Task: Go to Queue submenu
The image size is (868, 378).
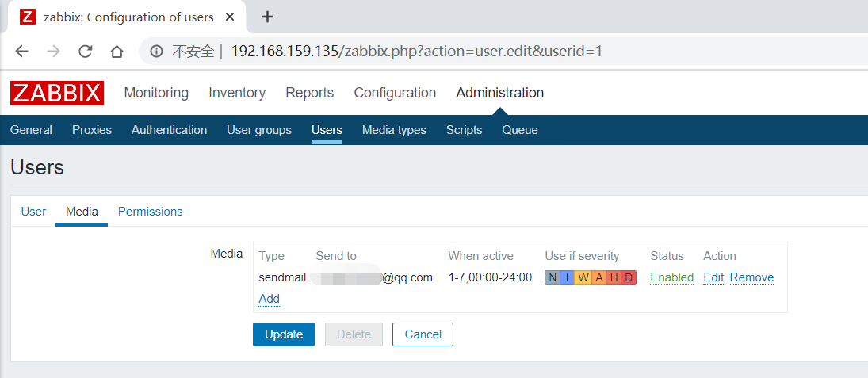Action: [520, 130]
